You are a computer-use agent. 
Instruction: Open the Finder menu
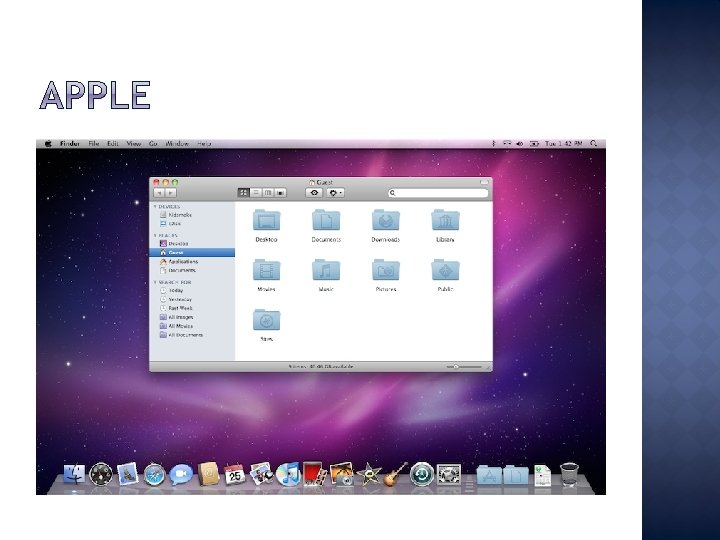(70, 144)
